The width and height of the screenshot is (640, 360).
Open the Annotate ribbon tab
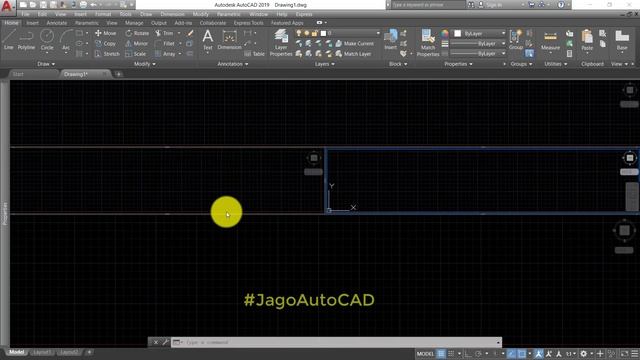coord(57,23)
